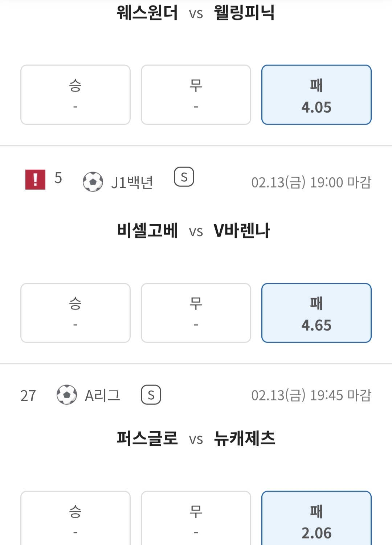Pick 승 for 비셀고베 vs V바렌나
This screenshot has width=392, height=545.
[x=75, y=313]
